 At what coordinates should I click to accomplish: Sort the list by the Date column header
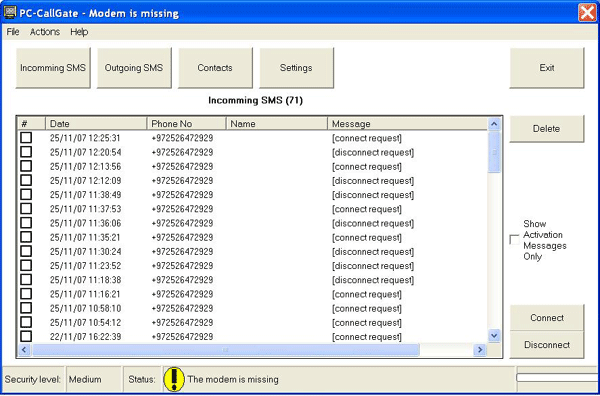click(96, 124)
